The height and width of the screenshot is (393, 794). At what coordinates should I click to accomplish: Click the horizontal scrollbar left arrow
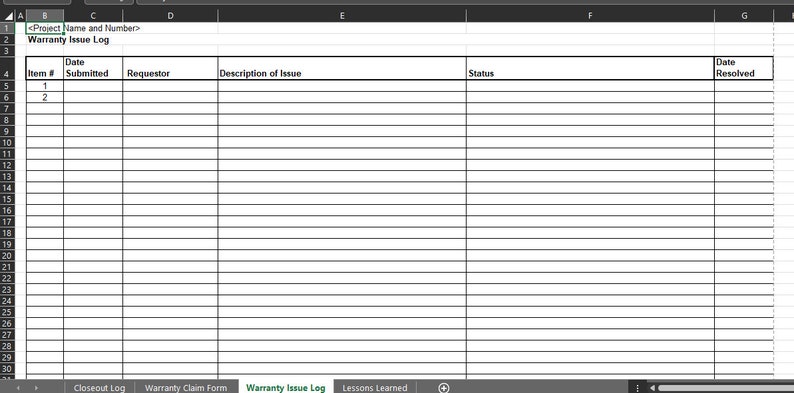pos(653,388)
